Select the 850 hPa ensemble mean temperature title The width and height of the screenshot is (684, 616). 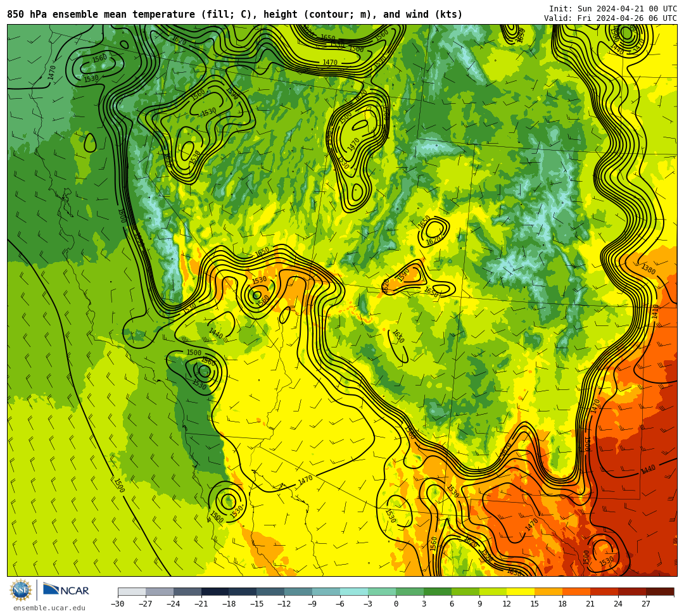pyautogui.click(x=234, y=15)
